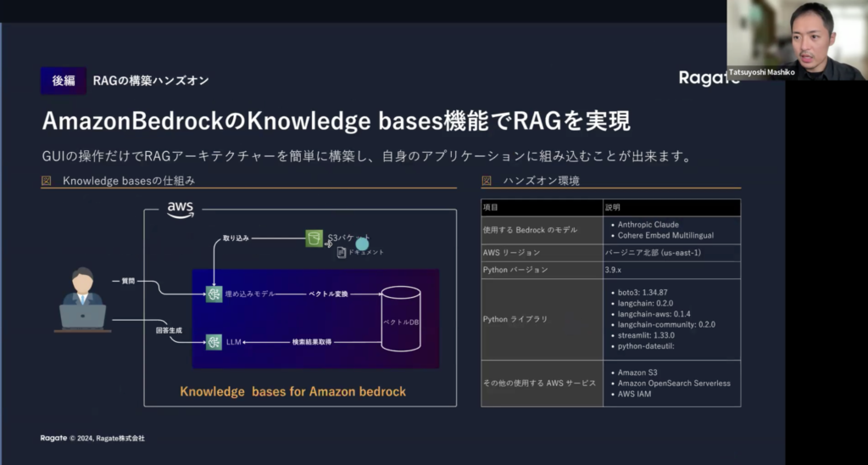868x465 pixels.
Task: Click the AmazonBedrockのKnowledge bases slide title
Action: [x=337, y=122]
